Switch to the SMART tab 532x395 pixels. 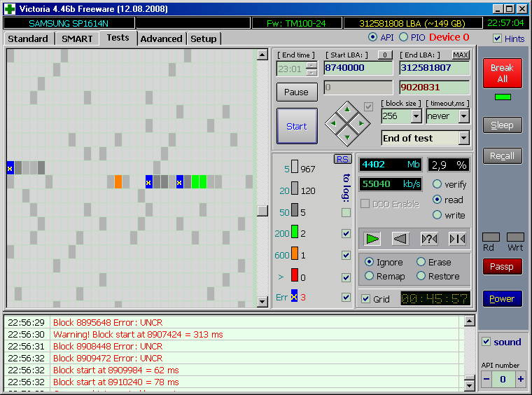[x=77, y=39]
